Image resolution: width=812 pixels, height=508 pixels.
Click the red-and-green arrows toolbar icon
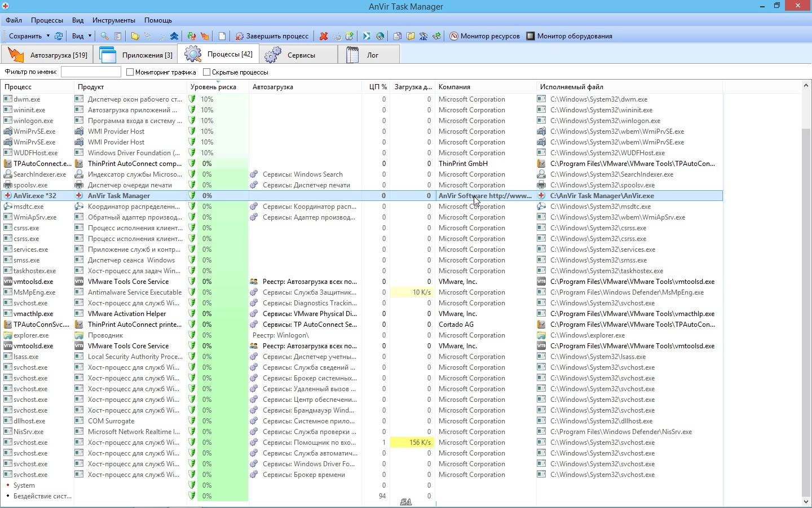192,36
